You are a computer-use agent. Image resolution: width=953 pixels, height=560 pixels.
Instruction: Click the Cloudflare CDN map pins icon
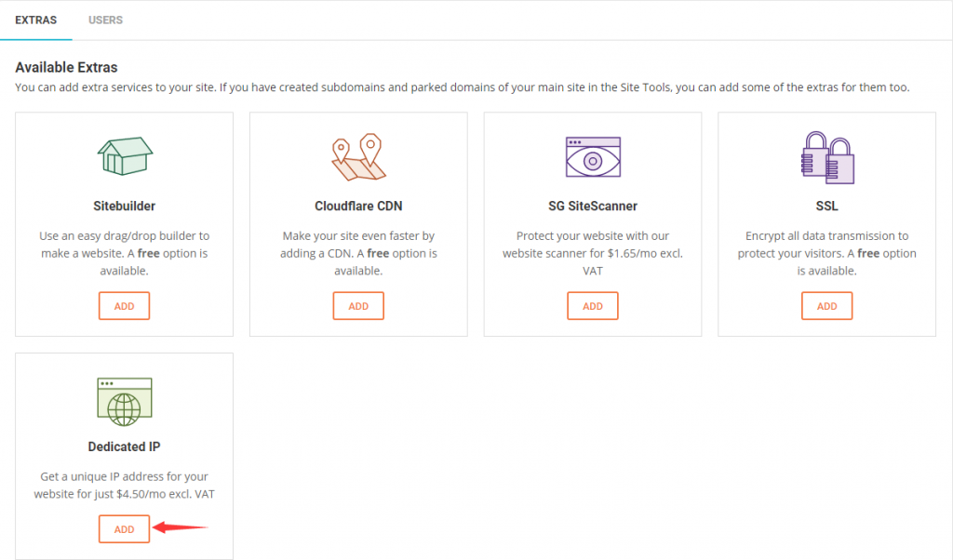coord(358,156)
